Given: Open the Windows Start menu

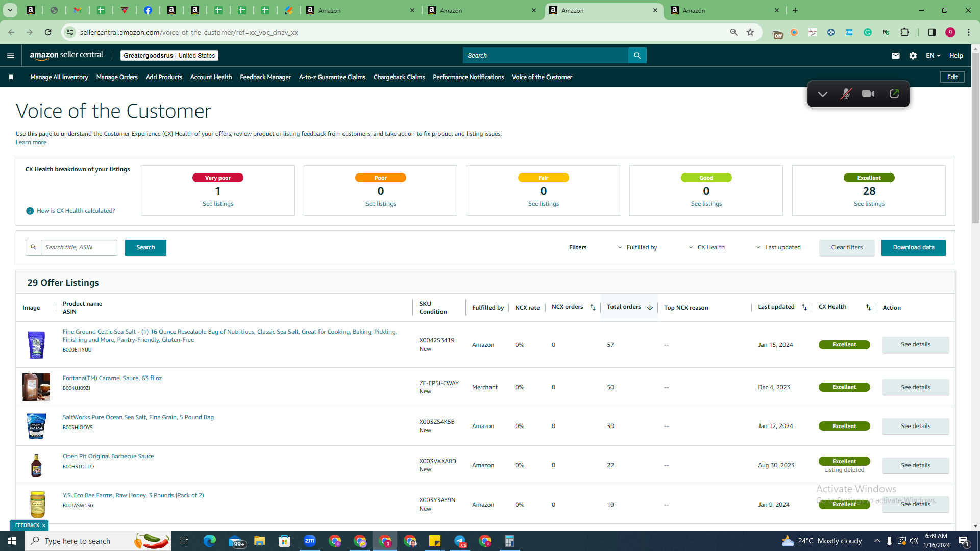Looking at the screenshot, I should click(x=12, y=541).
